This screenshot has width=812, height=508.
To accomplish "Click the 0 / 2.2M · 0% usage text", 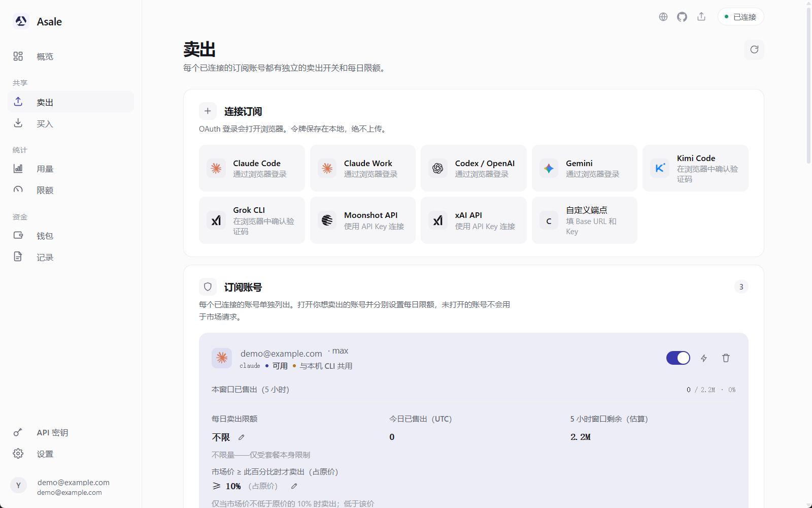I will [711, 390].
